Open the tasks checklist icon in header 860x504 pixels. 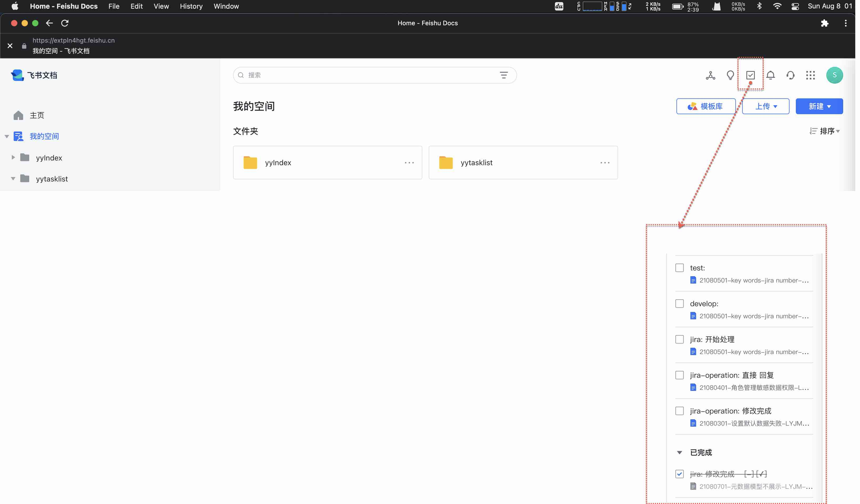point(750,75)
